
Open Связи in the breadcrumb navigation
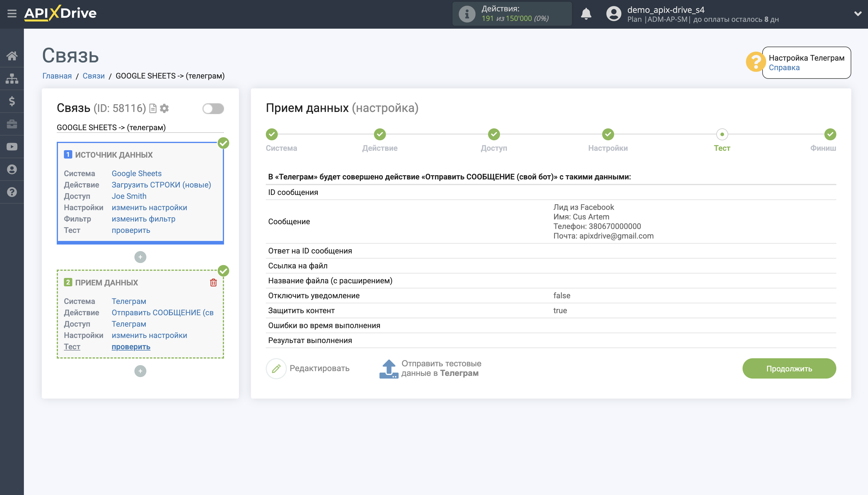93,76
